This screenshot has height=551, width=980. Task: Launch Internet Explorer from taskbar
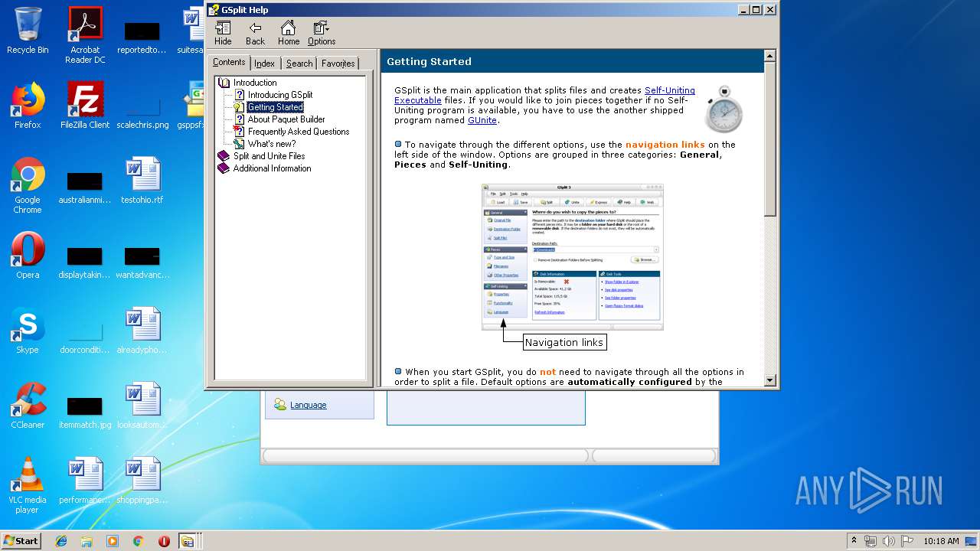click(61, 541)
